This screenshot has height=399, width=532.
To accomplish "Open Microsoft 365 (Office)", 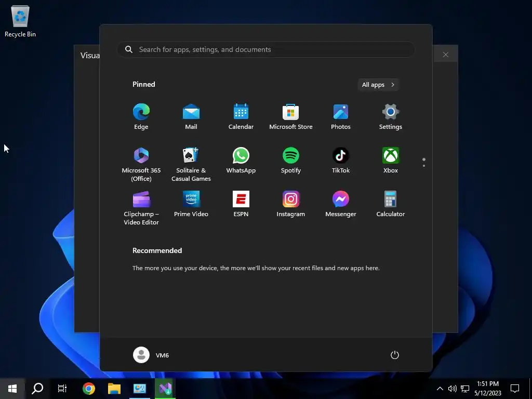I will (141, 164).
